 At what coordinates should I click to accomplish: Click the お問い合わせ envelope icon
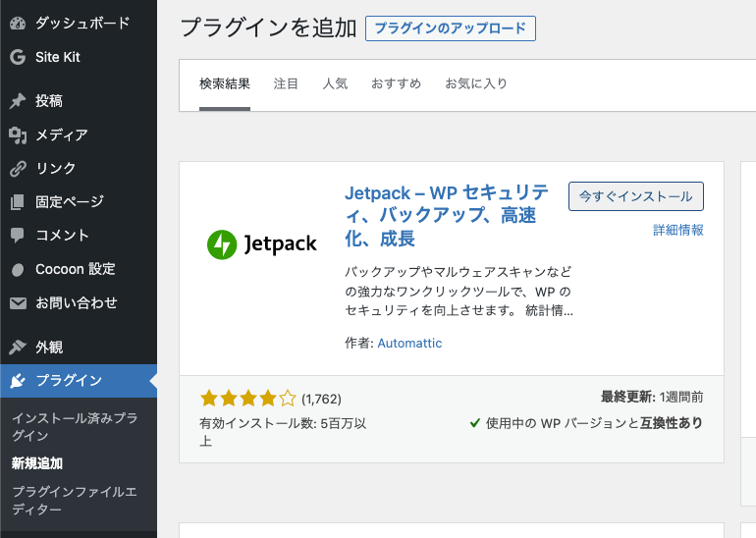pos(18,303)
